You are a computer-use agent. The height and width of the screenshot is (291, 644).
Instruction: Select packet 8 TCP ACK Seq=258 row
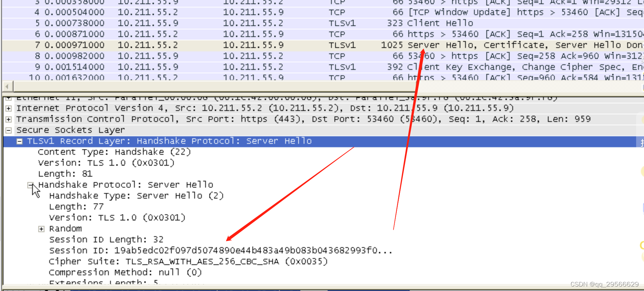[x=323, y=56]
